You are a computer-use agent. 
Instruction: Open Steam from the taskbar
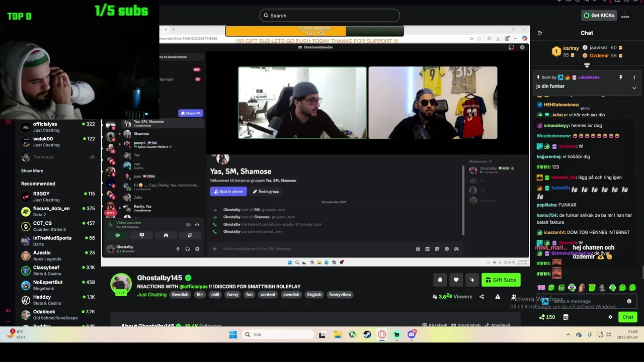coord(367,335)
